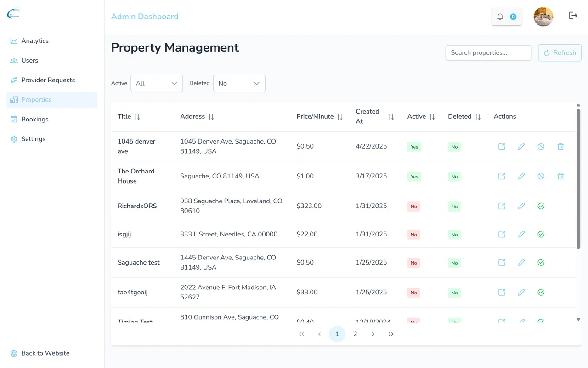Delete the 1045 denver ave property

click(x=560, y=146)
